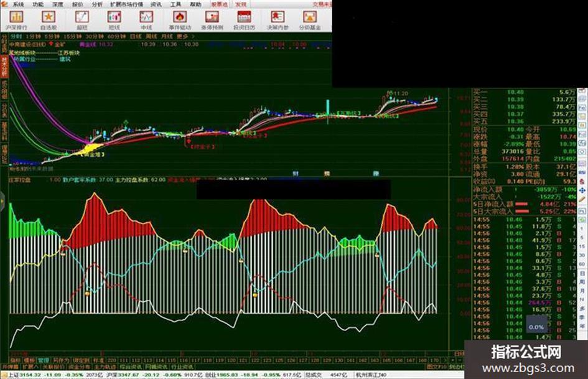Open the 扩展市场行情 menu

click(x=127, y=4)
